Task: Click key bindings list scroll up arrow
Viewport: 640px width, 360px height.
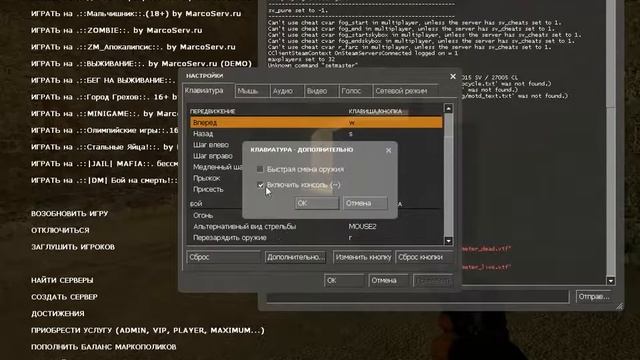Action: 448,109
